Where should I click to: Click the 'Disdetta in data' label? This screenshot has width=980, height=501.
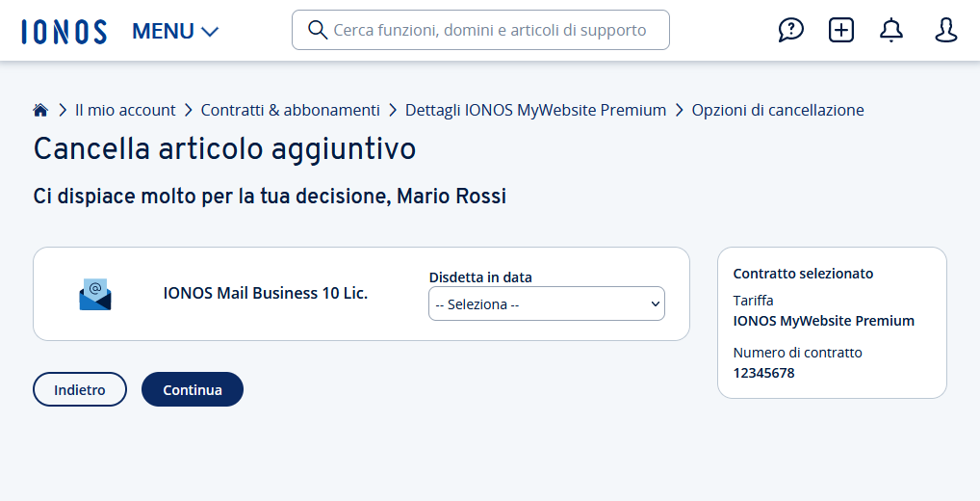(480, 277)
